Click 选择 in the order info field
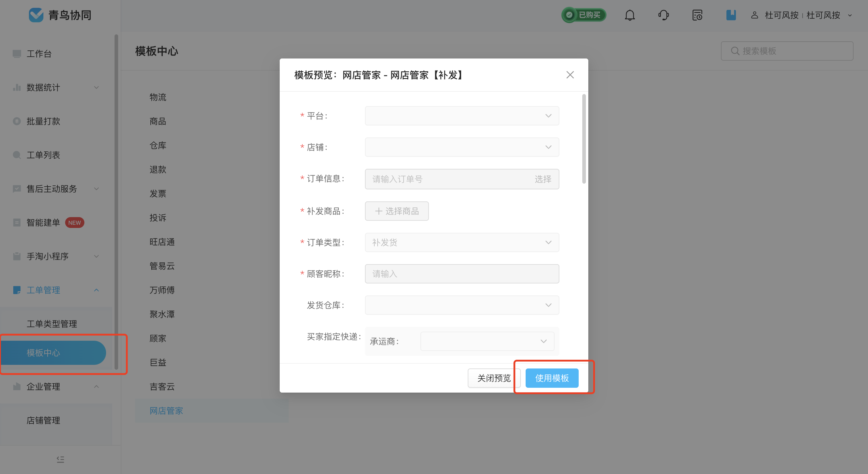This screenshot has width=868, height=474. [542, 179]
